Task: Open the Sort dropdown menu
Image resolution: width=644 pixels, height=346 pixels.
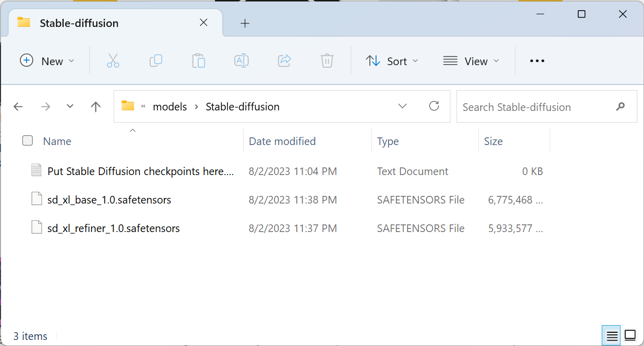Action: [x=392, y=61]
